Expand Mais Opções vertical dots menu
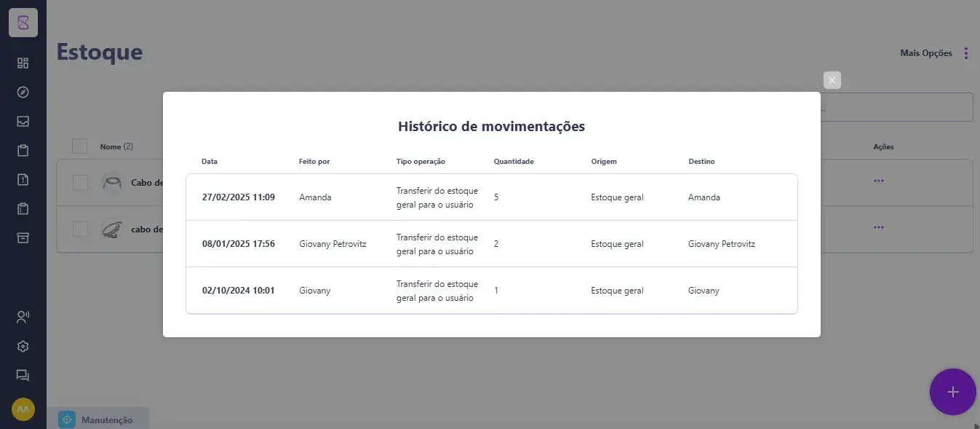The width and height of the screenshot is (980, 429). pos(966,53)
